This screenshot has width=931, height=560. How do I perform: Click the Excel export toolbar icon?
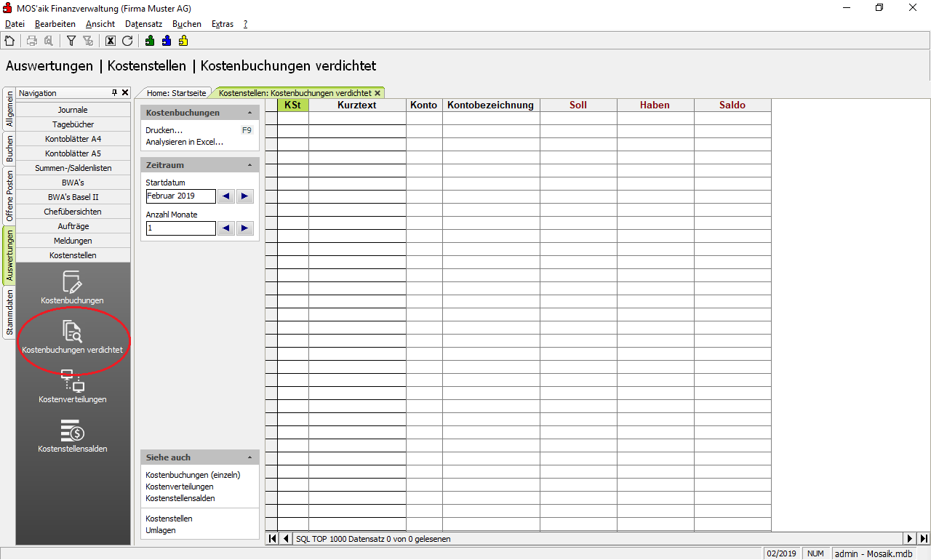tap(111, 41)
